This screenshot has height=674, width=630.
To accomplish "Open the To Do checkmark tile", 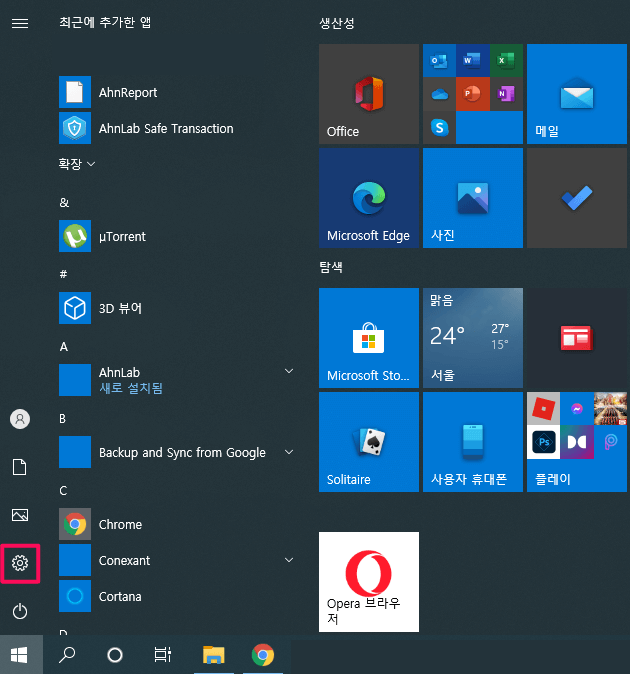I will pos(577,198).
